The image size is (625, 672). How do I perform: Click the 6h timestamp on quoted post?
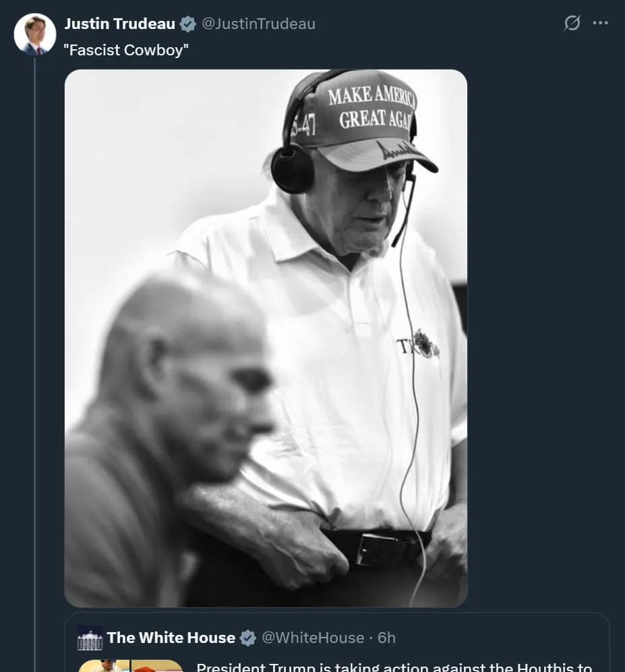pyautogui.click(x=386, y=638)
